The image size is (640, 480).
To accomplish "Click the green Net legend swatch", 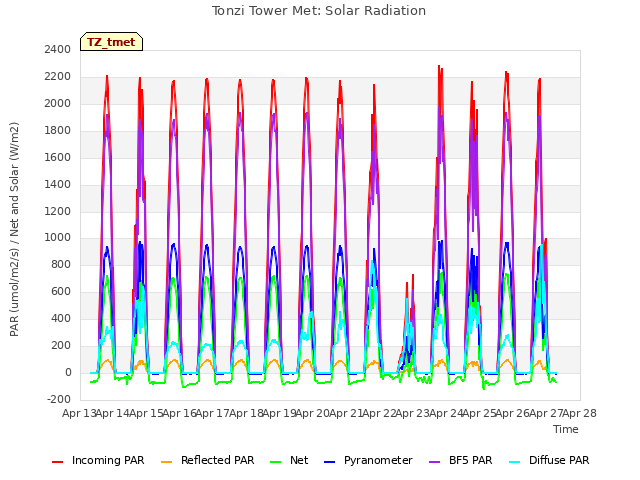I will (x=276, y=462).
